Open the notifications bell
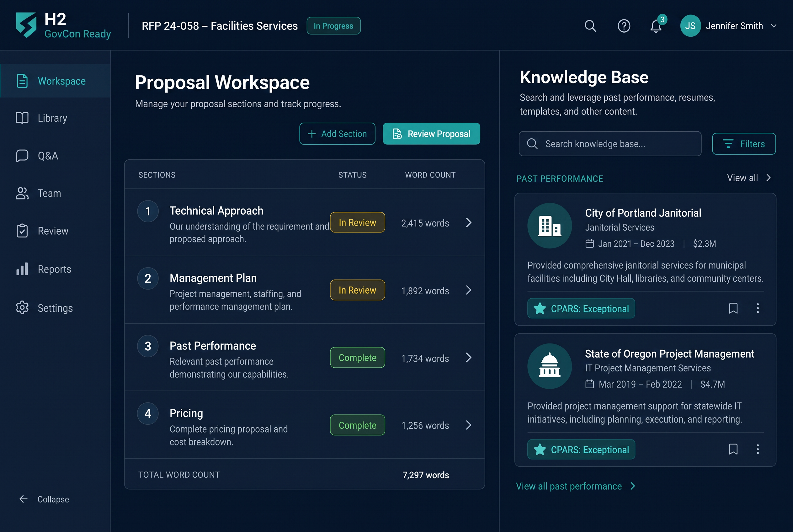Screen dimensions: 793x532 [x=656, y=26]
